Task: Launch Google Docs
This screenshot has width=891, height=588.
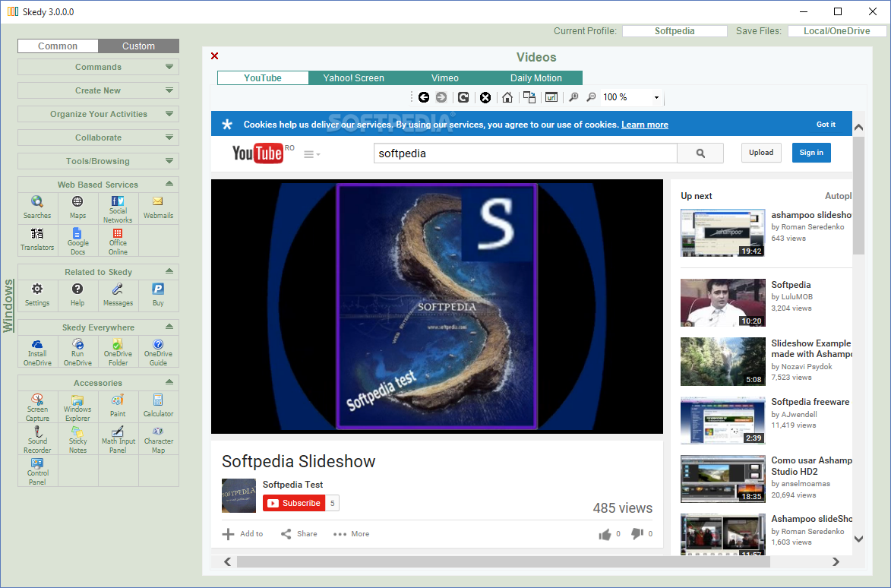Action: coord(77,240)
